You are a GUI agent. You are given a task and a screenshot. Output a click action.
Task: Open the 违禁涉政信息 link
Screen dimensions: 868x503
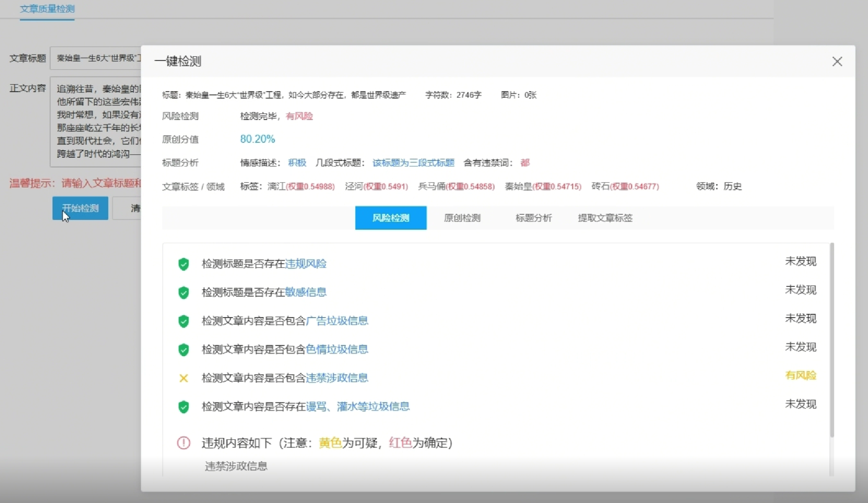point(337,378)
